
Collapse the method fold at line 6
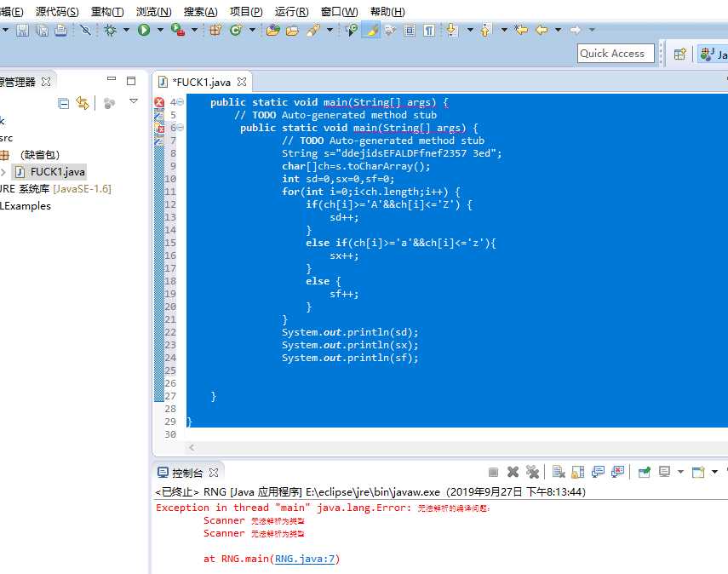[181, 128]
